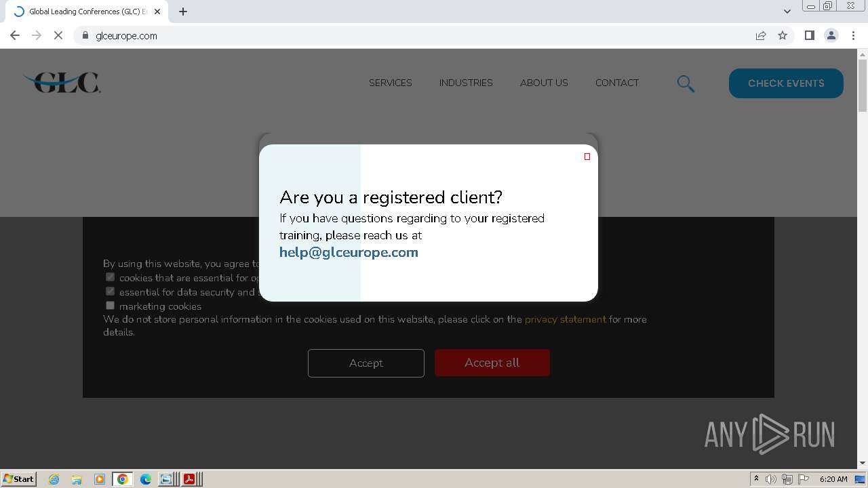
Task: Open Adobe Acrobat from the taskbar
Action: pos(189,479)
